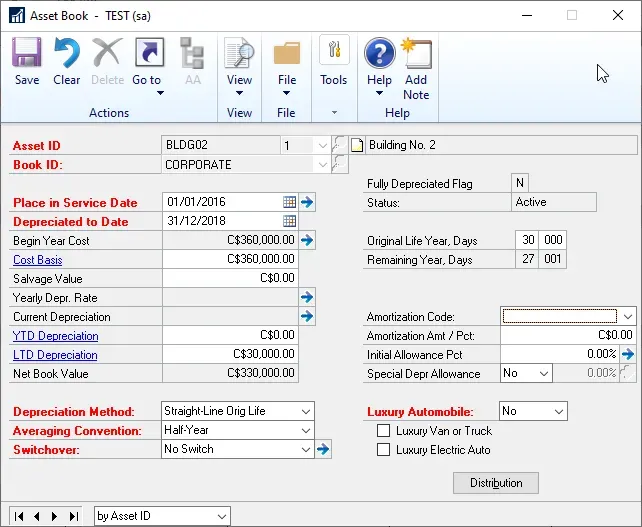This screenshot has height=527, width=642.
Task: Open the Depreciation Method dropdown
Action: (305, 412)
